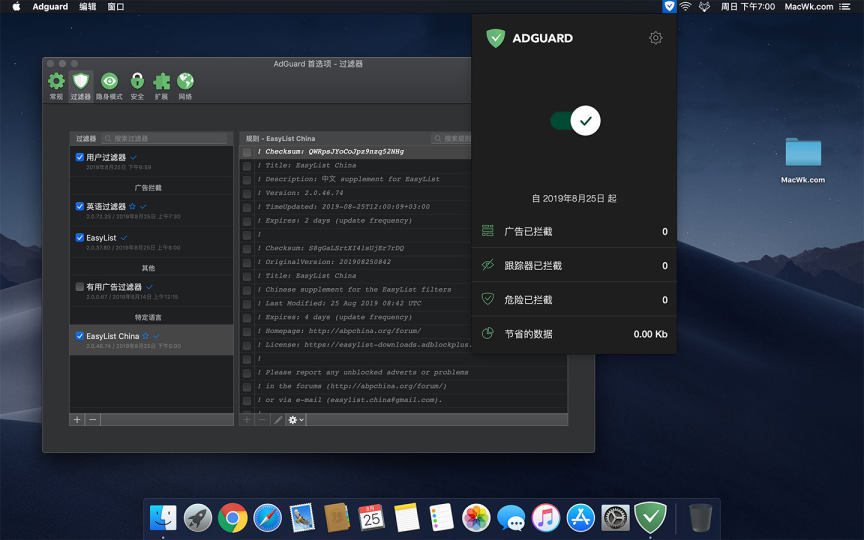Open the 窗口 menu in menu bar
The width and height of the screenshot is (864, 540).
tap(116, 7)
